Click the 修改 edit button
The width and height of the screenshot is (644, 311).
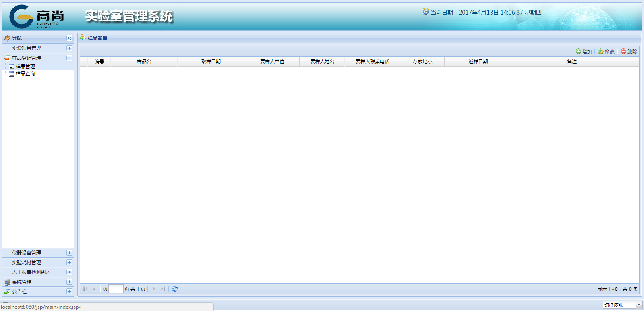coord(607,52)
